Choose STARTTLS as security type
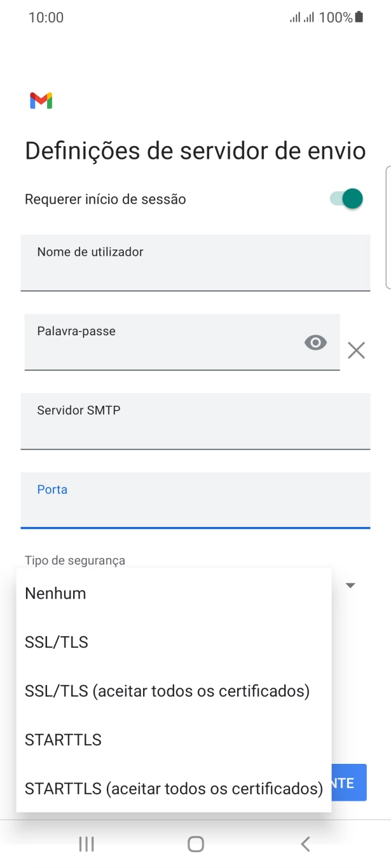 (x=63, y=740)
